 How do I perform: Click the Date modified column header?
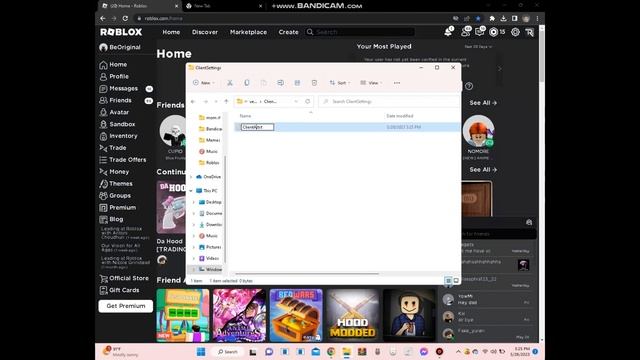pyautogui.click(x=400, y=116)
